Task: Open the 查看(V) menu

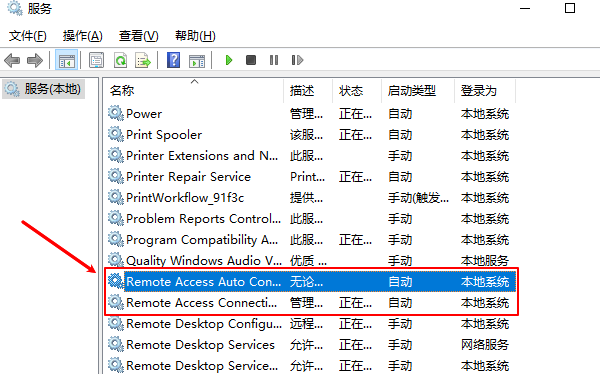Action: pos(139,36)
